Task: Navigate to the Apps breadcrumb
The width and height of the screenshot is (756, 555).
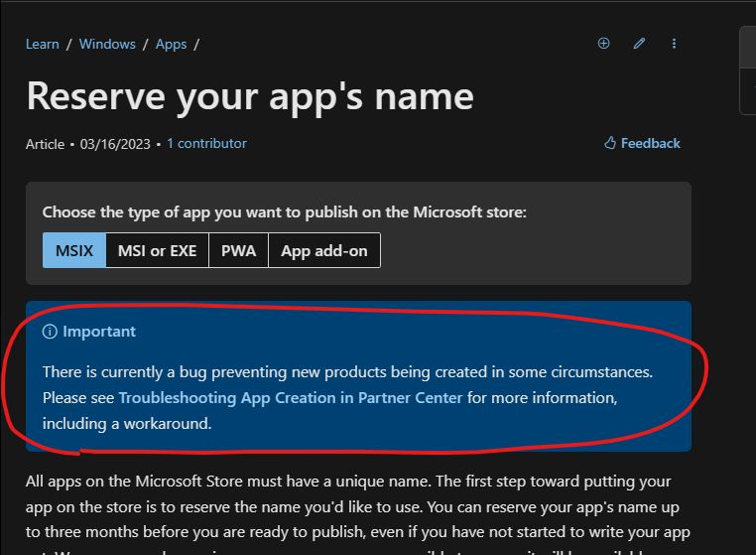Action: click(172, 44)
